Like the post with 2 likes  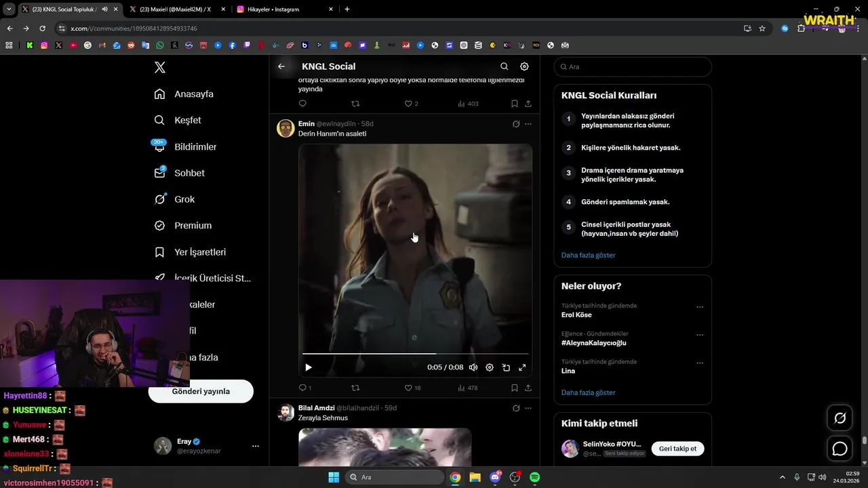click(411, 104)
